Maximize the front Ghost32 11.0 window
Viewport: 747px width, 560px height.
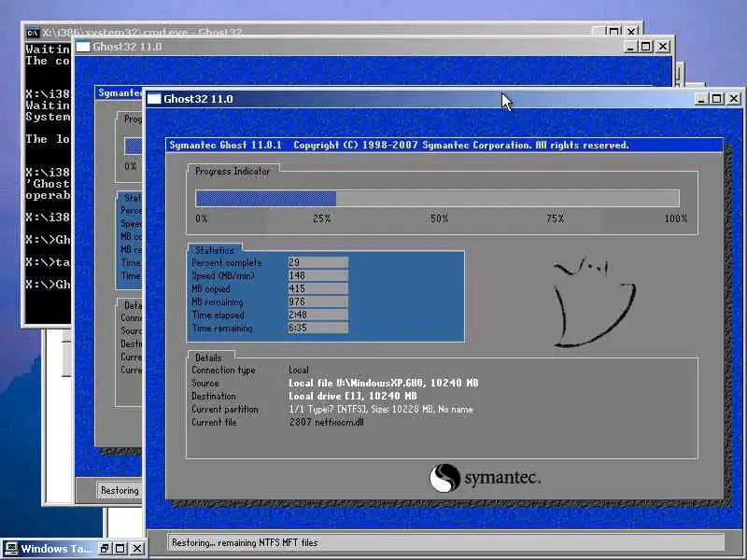pyautogui.click(x=716, y=99)
